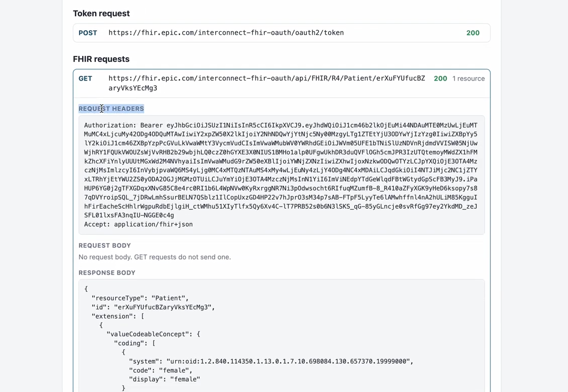Click the 200 status of GET request
568x392 pixels.
[x=440, y=79]
